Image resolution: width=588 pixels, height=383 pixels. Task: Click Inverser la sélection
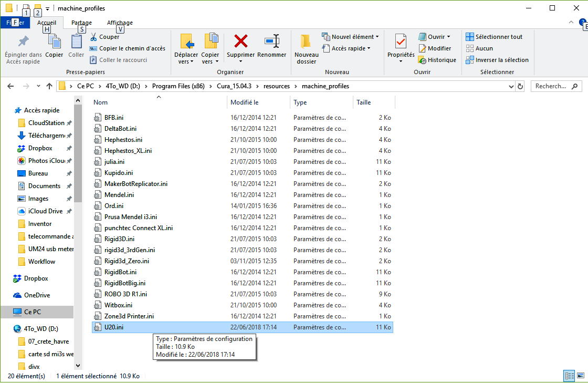[x=497, y=60]
